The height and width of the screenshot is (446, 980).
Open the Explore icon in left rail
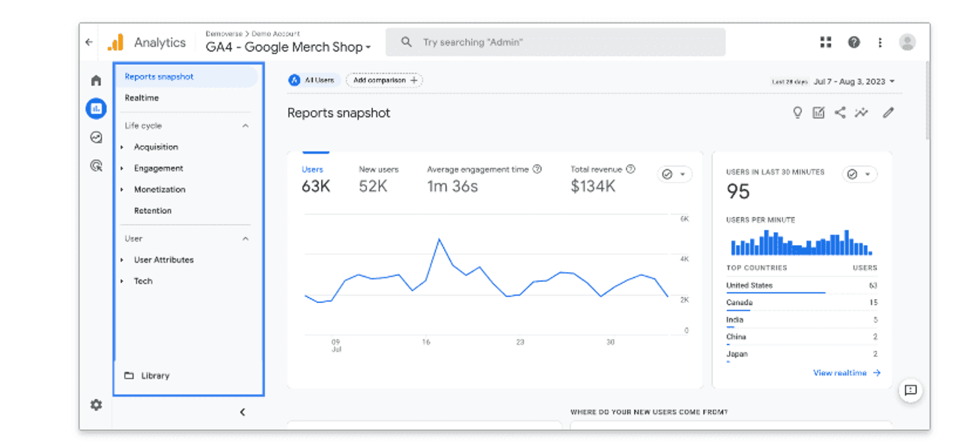pos(96,137)
